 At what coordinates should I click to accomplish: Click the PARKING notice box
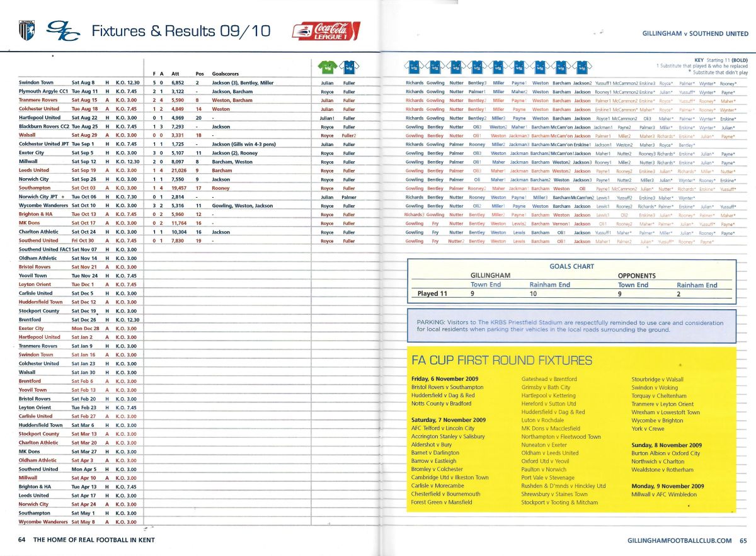(572, 326)
